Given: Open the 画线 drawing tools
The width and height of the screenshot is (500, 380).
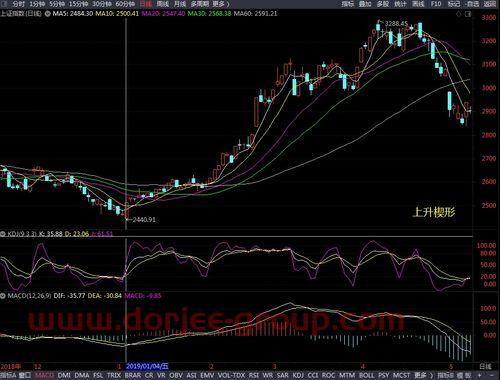Looking at the screenshot, I should 418,4.
